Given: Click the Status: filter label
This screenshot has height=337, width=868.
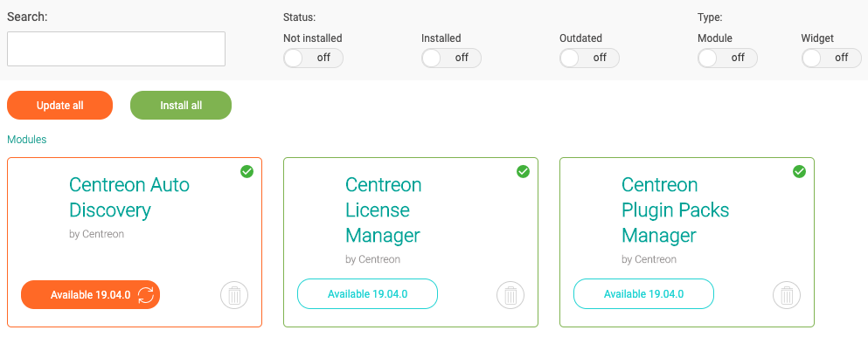Looking at the screenshot, I should (x=300, y=17).
